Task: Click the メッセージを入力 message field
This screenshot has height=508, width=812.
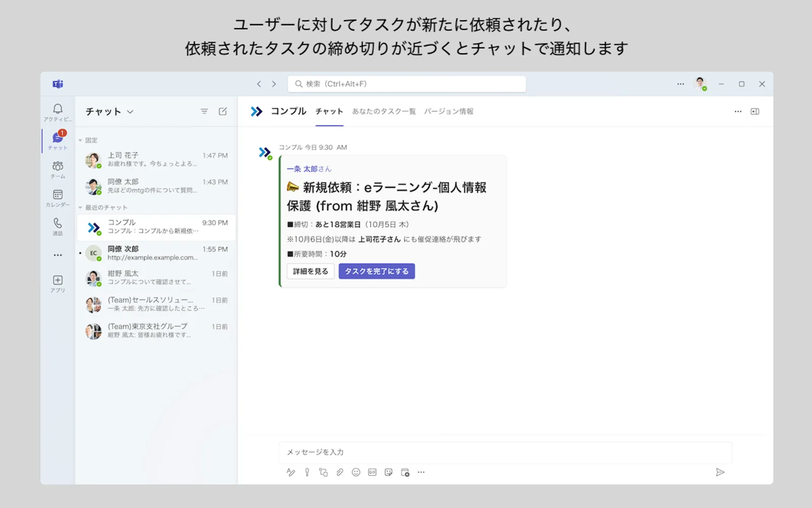Action: 505,452
